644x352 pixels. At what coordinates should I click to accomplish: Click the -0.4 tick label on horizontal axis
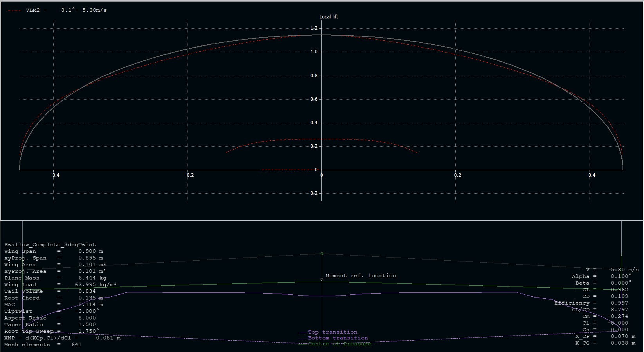click(55, 175)
